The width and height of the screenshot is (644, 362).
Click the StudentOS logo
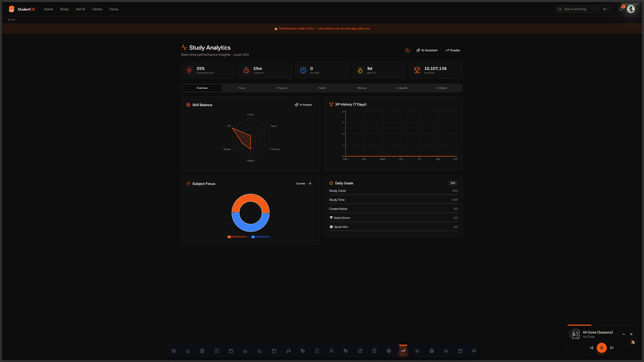[x=22, y=9]
